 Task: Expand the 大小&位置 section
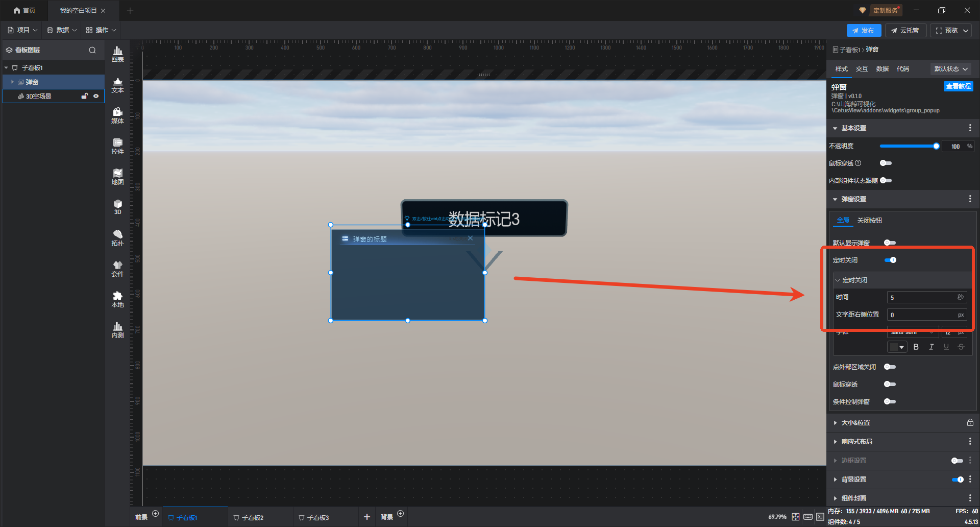(x=855, y=423)
